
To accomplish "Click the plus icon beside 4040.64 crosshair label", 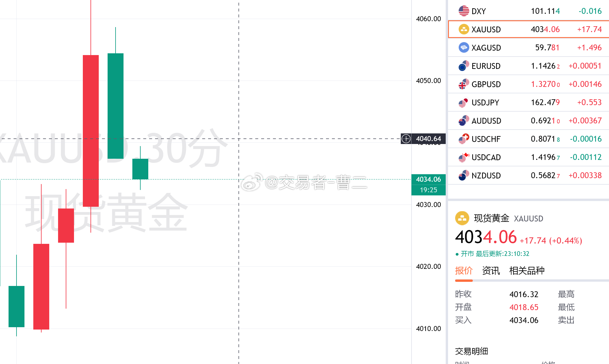I will point(406,139).
